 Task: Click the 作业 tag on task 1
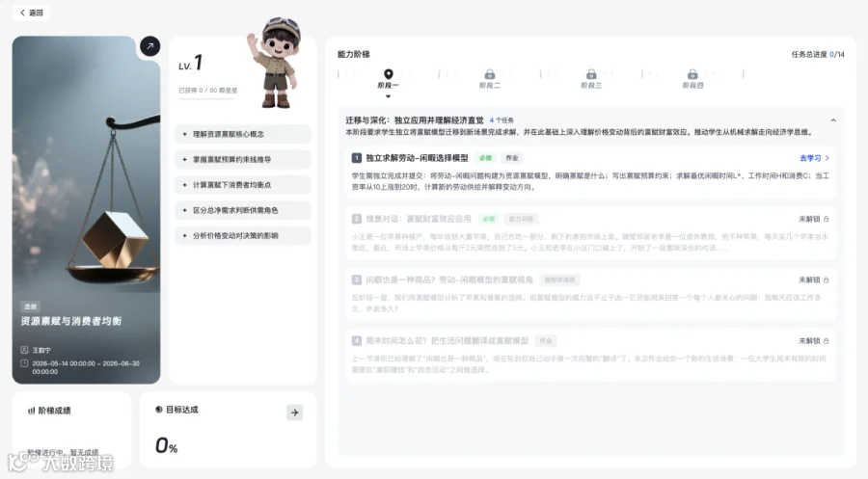512,158
